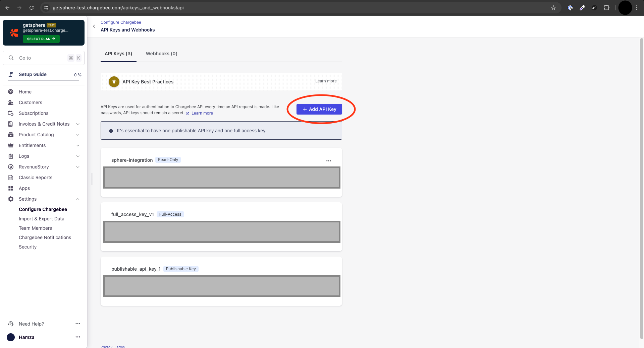
Task: Open the three-dot menu beside Hamza
Action: tap(78, 337)
